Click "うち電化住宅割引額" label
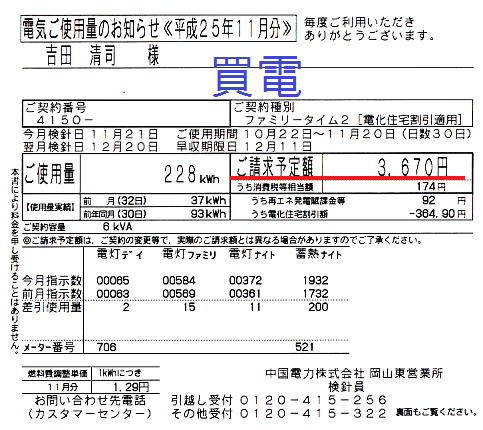Screen dimensions: 483x430 click(289, 213)
